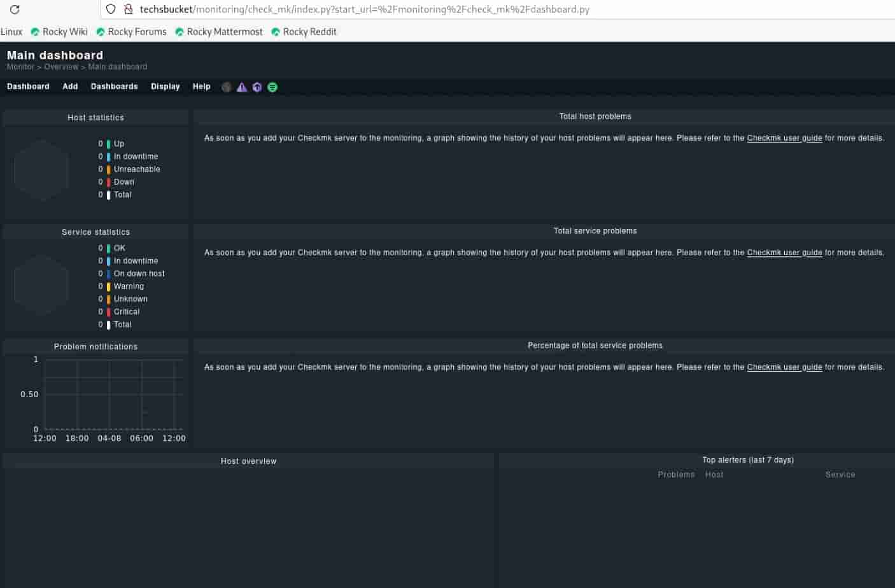This screenshot has height=588, width=895.
Task: Open the Display menu
Action: (165, 87)
